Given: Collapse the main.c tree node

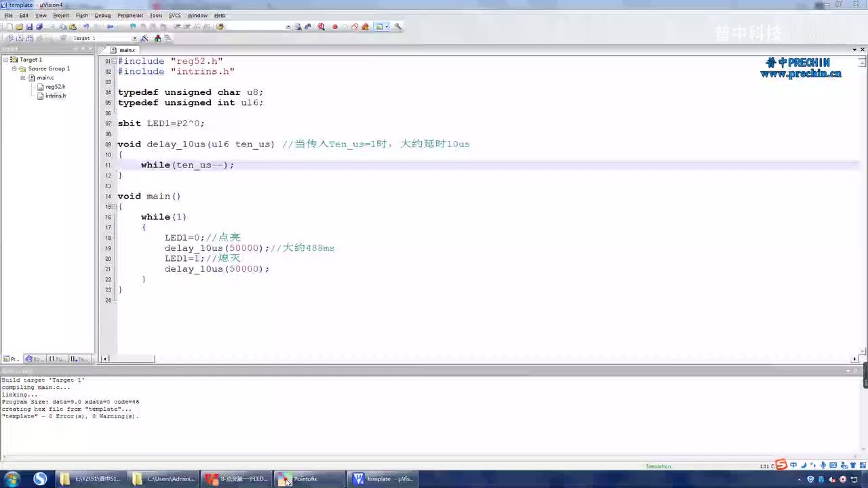Looking at the screenshot, I should [x=22, y=77].
